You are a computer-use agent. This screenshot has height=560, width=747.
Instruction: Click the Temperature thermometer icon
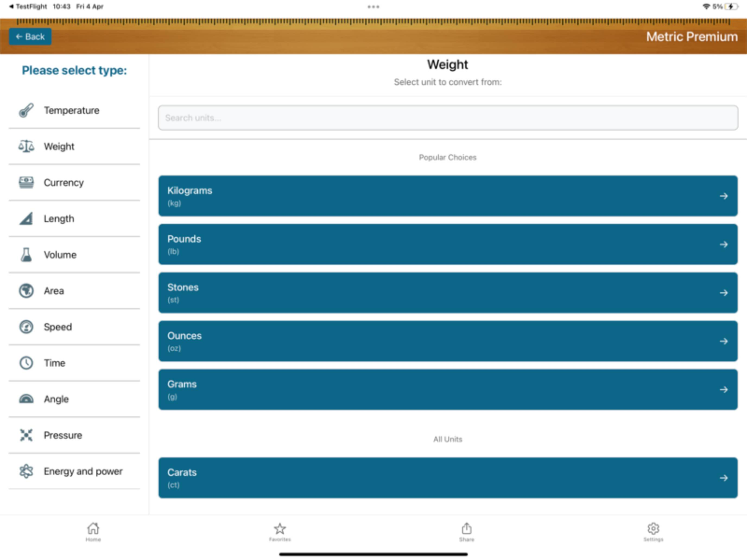(26, 110)
